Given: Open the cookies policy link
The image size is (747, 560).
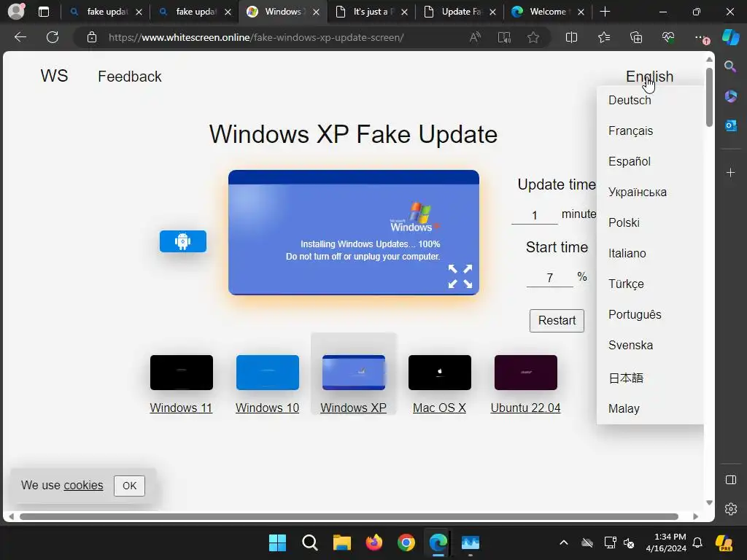Looking at the screenshot, I should [83, 485].
